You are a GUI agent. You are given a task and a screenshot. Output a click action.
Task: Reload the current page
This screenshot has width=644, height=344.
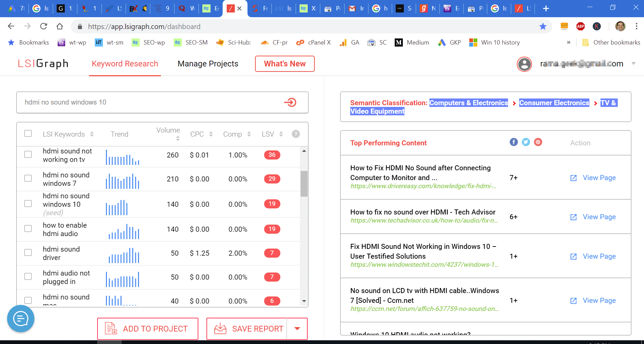[x=44, y=26]
